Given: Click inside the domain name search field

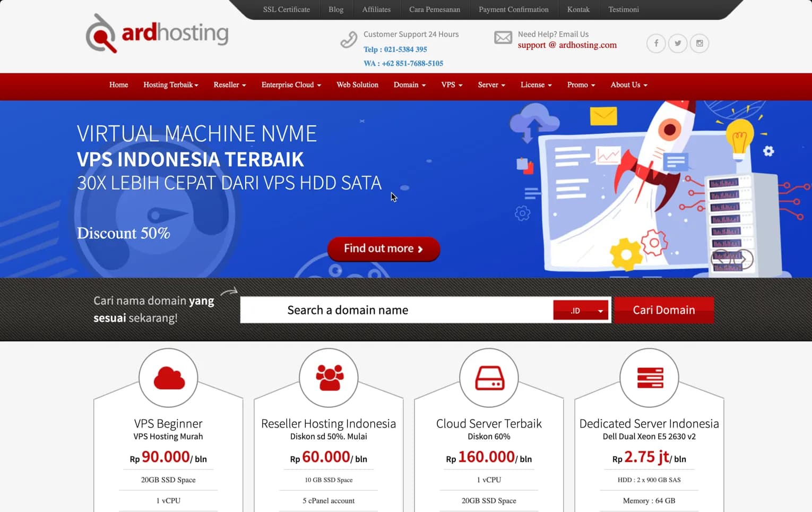Looking at the screenshot, I should [x=395, y=310].
